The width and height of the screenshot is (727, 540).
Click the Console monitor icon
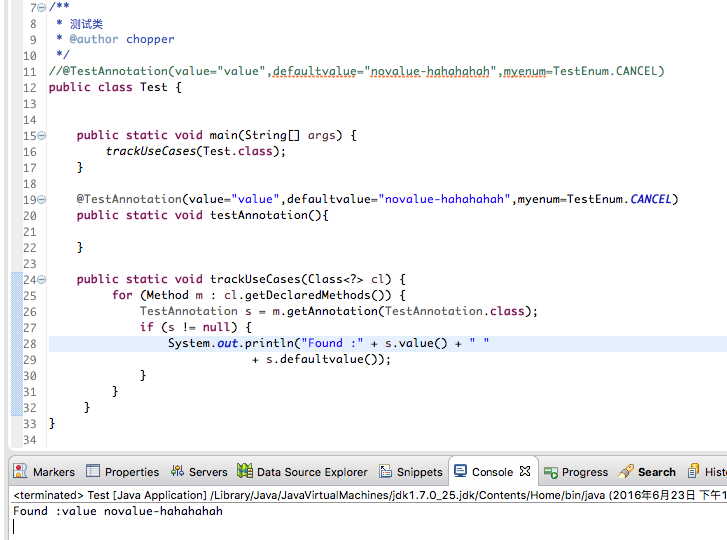coord(460,471)
